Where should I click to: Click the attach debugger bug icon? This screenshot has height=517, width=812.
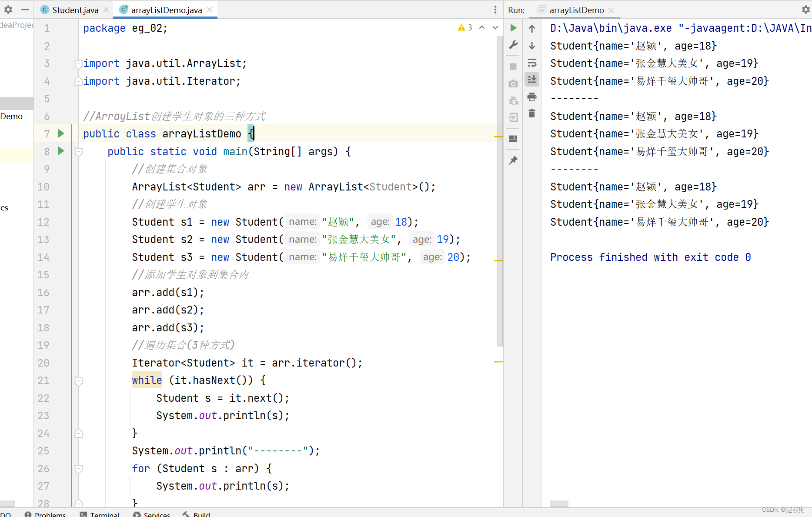[513, 100]
